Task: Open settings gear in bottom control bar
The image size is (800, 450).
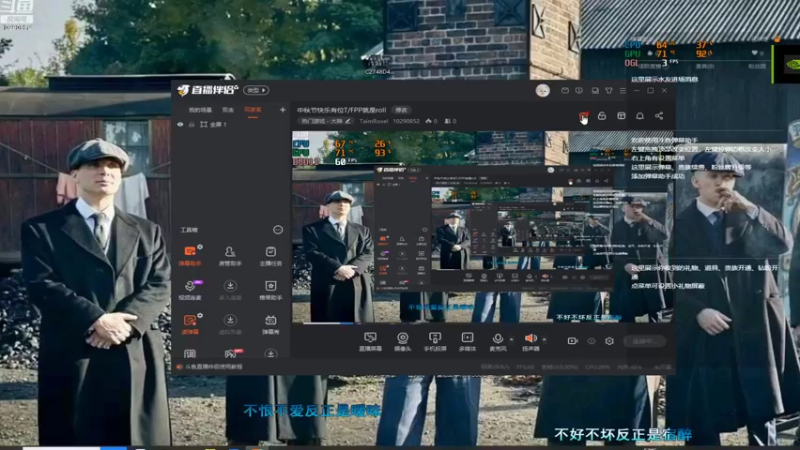Action: coord(609,341)
